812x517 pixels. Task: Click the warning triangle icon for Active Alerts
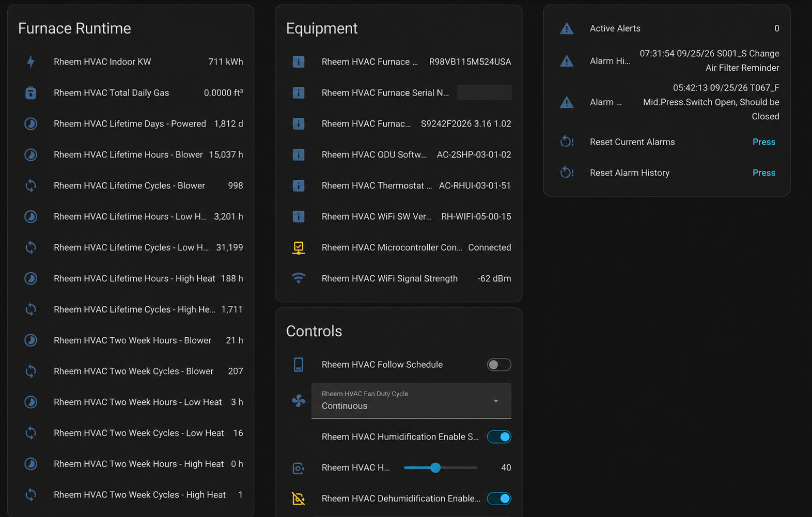pyautogui.click(x=567, y=28)
